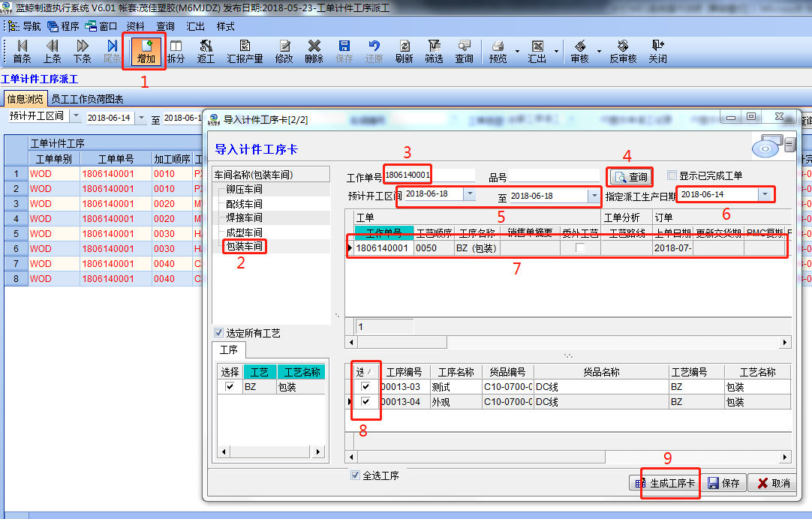The width and height of the screenshot is (812, 519).
Task: Toggle the 选定所有工艺 checkbox
Action: point(218,333)
